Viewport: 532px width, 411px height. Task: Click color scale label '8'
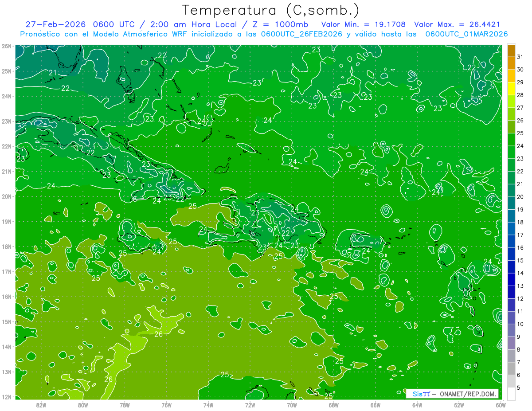[519, 349]
